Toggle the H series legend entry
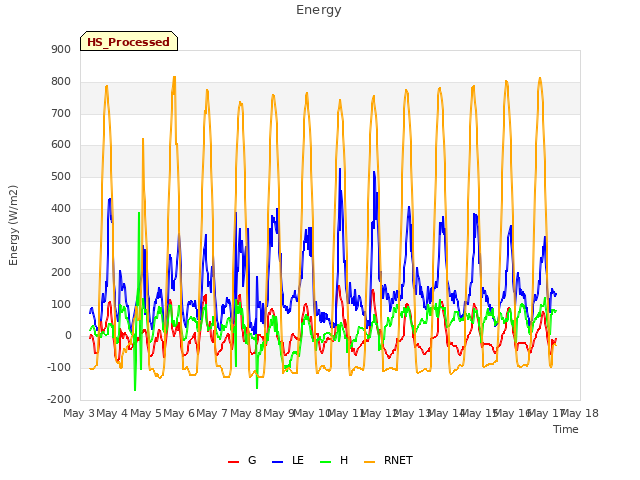Viewport: 640px width, 480px height. 334,460
